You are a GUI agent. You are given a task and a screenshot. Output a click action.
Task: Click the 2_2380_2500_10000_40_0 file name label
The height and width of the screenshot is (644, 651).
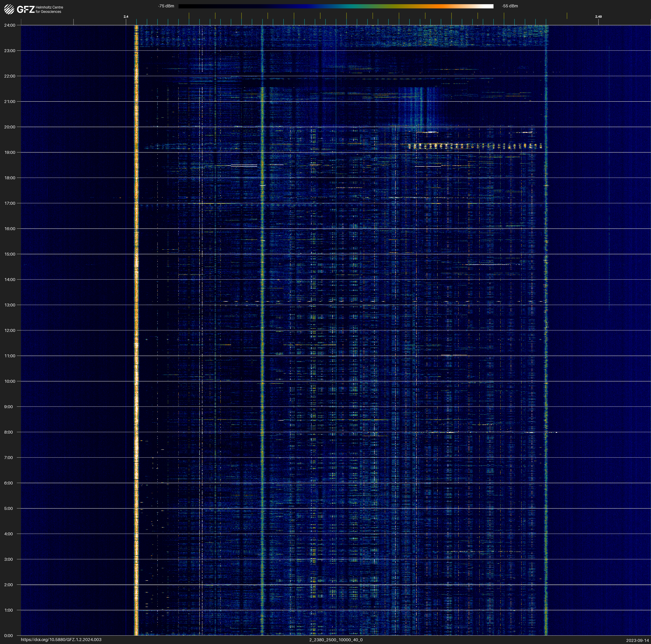pos(336,640)
